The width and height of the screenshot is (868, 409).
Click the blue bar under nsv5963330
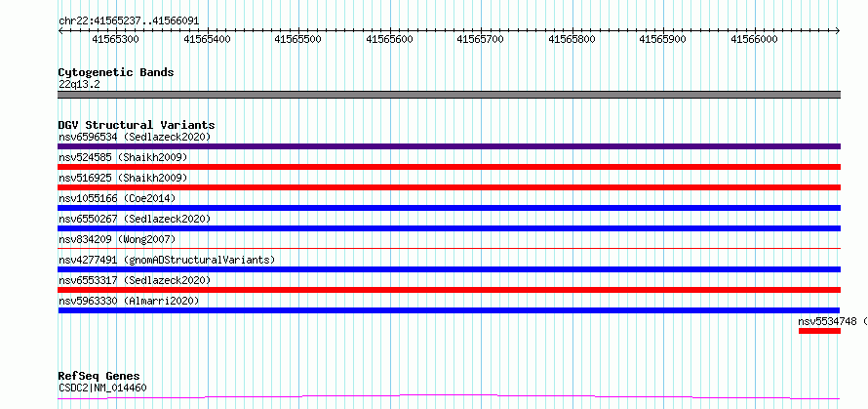tap(449, 310)
